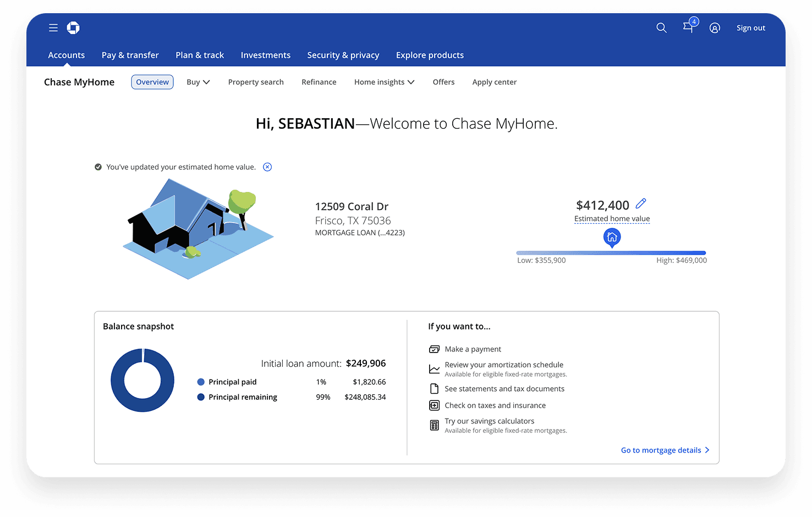
Task: Click the $248,085.34 principal remaining value
Action: tap(365, 397)
